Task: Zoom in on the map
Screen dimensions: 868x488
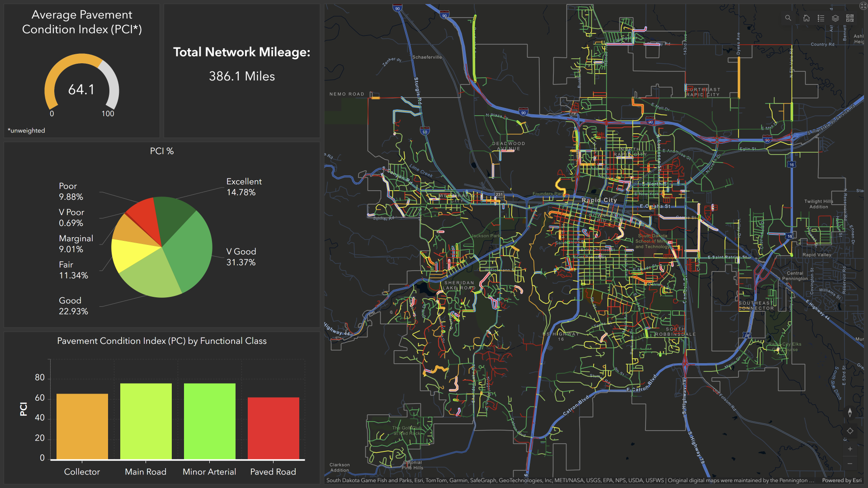Action: (850, 449)
